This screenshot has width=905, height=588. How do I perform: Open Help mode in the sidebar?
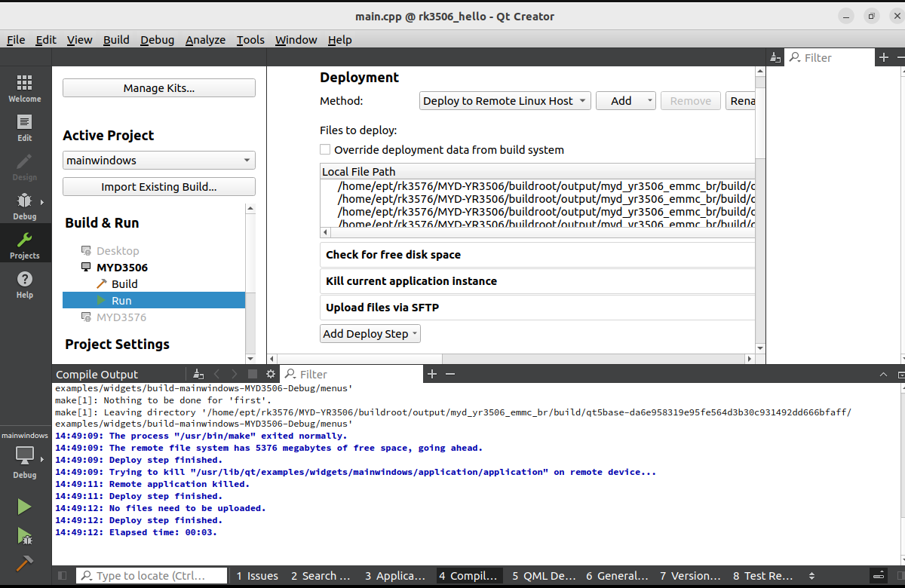(x=25, y=284)
